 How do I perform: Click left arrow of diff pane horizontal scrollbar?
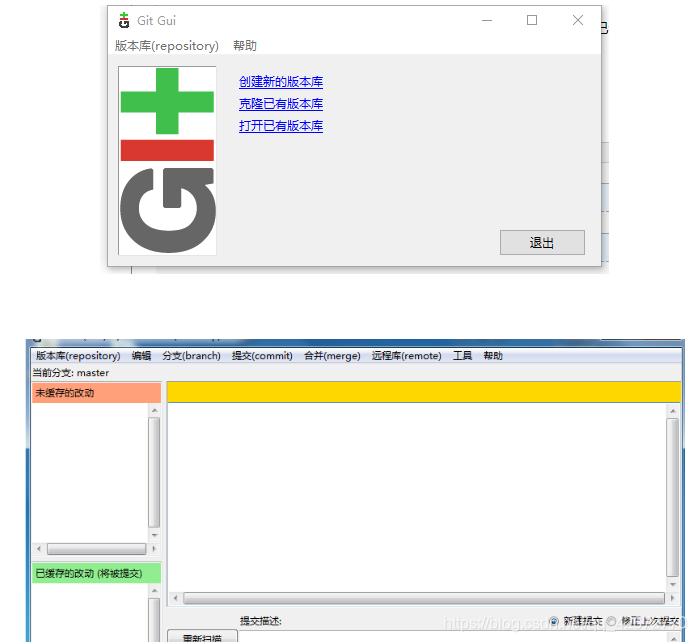176,598
